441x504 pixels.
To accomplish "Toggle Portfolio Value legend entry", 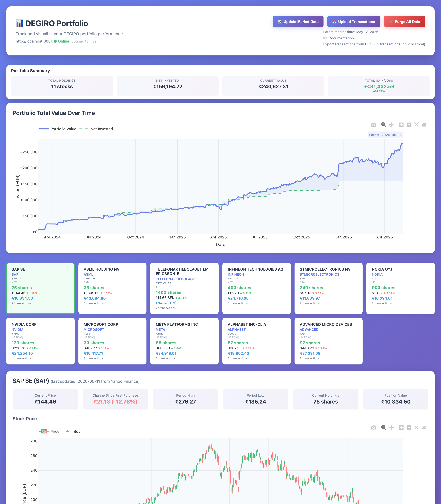I will coord(58,129).
